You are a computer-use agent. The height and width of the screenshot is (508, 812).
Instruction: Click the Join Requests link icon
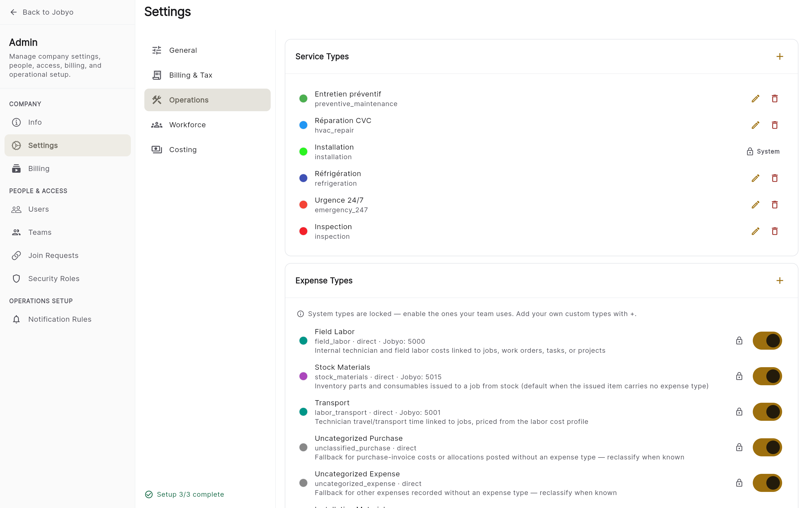16,255
